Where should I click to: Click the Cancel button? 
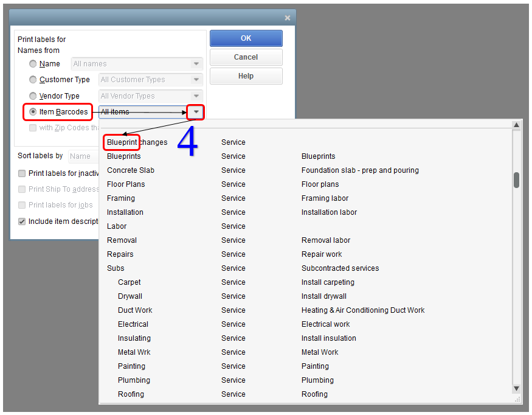tap(246, 57)
